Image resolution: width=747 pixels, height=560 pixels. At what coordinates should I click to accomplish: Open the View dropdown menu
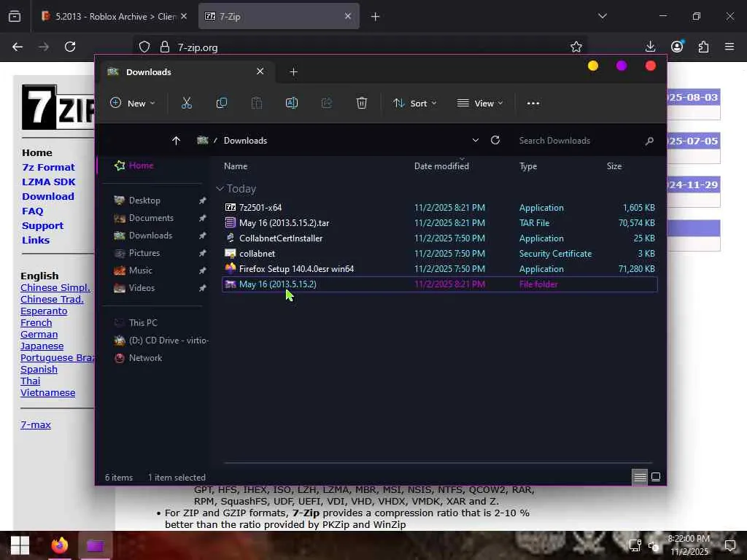pos(480,103)
